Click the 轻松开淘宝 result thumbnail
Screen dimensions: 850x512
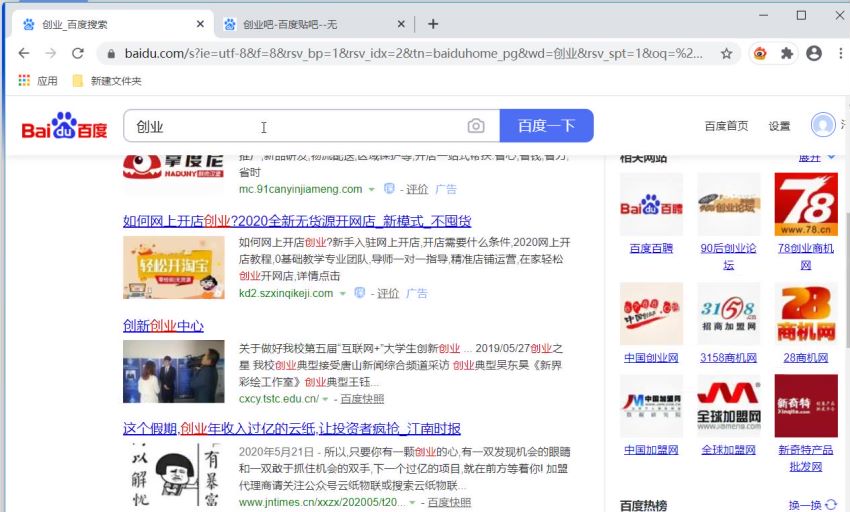[173, 267]
